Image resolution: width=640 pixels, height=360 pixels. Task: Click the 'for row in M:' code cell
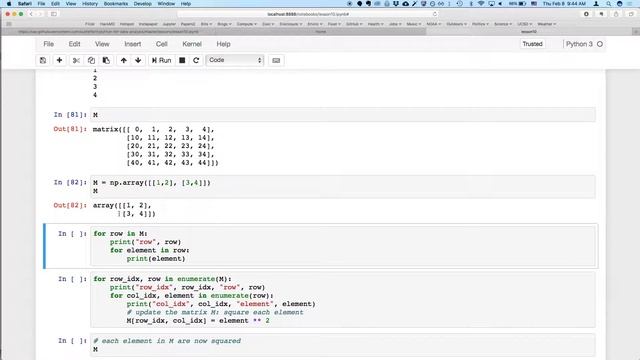(343, 246)
